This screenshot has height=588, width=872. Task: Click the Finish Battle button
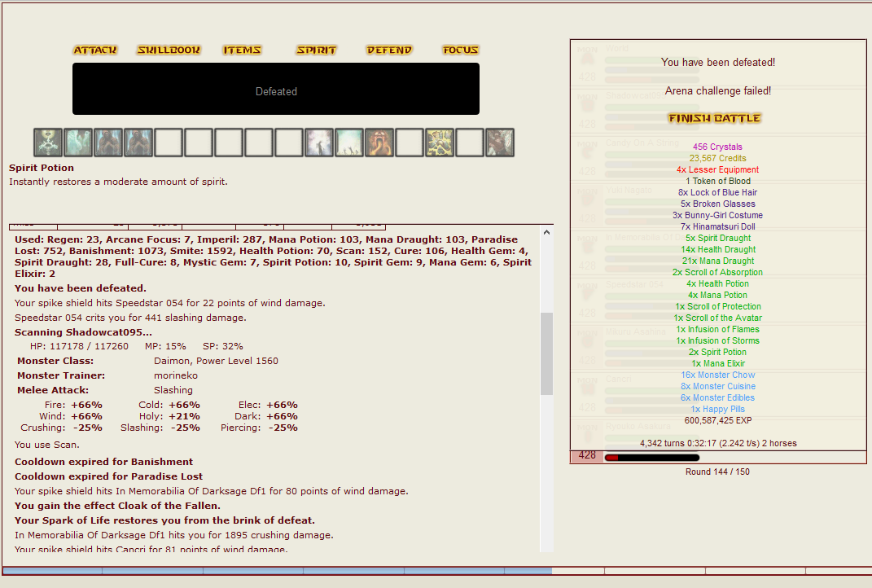click(715, 118)
